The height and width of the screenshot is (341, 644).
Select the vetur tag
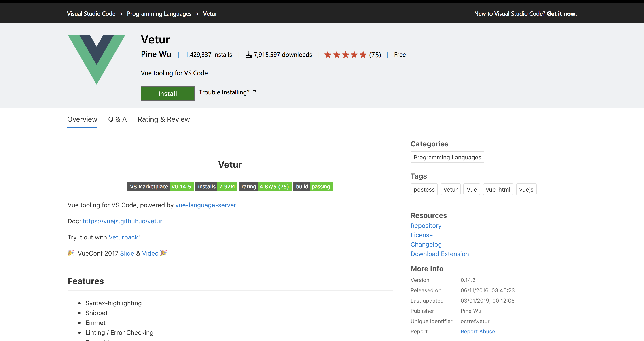pos(451,189)
